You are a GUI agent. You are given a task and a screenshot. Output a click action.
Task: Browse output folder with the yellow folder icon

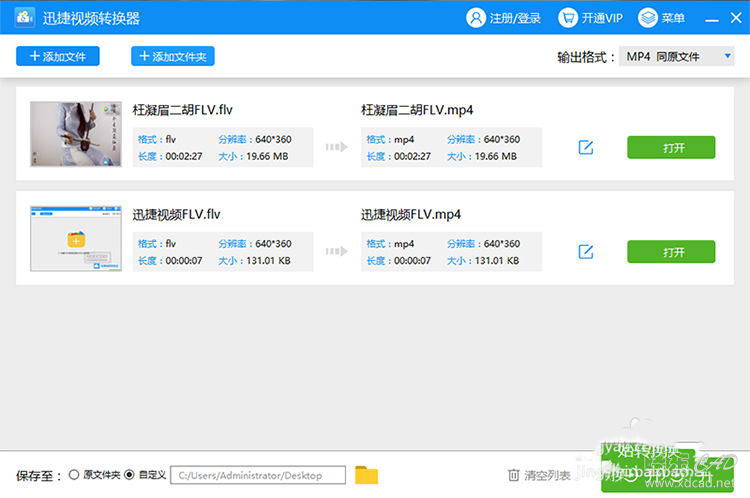[366, 475]
